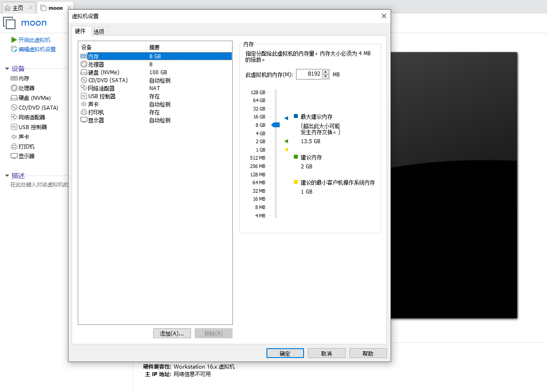Screen dimensions: 547x392
Task: Select the 显示器 monitor icon in dialog list
Action: (x=84, y=120)
